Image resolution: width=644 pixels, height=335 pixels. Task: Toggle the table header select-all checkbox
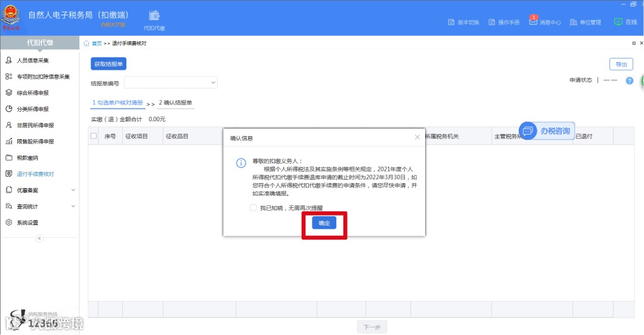(x=94, y=136)
